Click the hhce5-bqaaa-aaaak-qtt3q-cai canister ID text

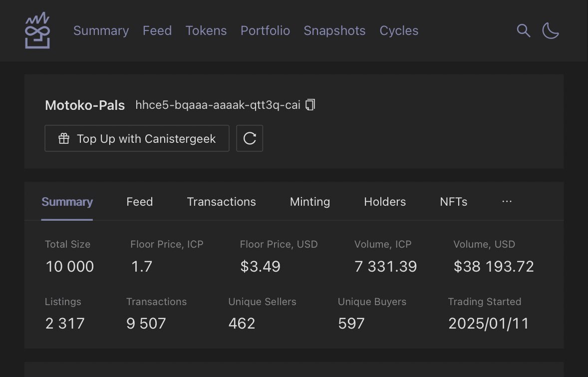[218, 105]
